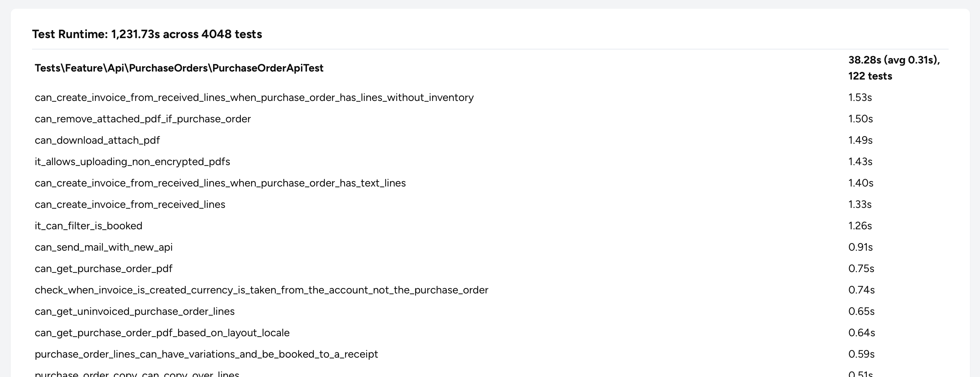This screenshot has height=377, width=980.
Task: Click can_create_invoice_from_received_lines_when_purchase_order_has_lines_without_inventory row
Action: click(490, 98)
